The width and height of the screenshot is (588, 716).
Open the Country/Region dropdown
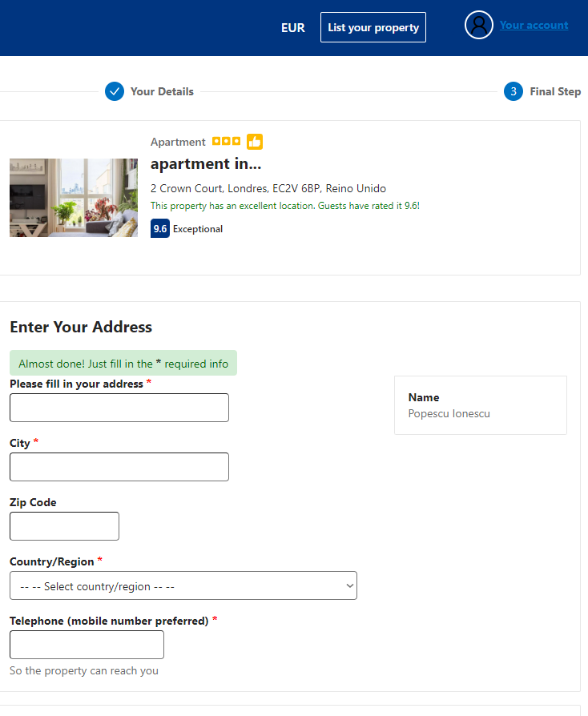[x=183, y=585]
